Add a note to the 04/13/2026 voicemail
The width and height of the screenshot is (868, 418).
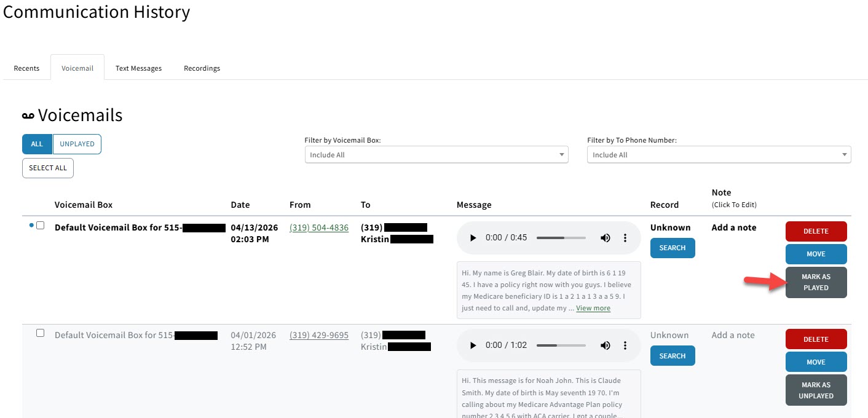734,227
